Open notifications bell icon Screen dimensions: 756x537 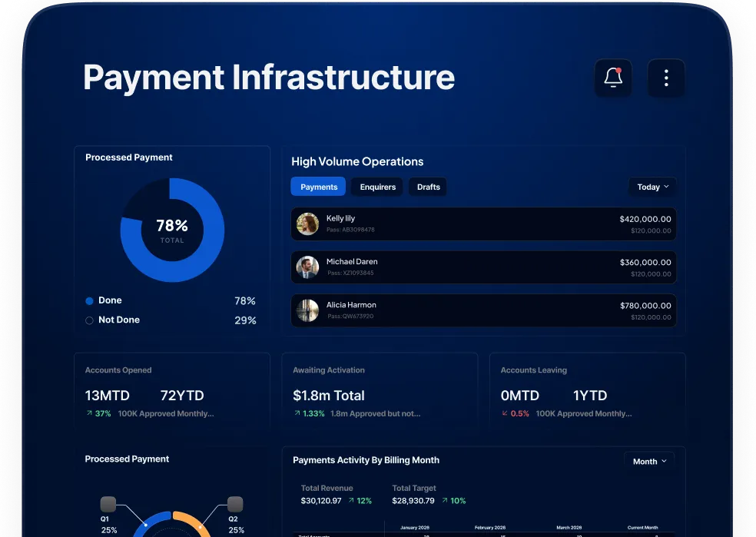tap(613, 78)
